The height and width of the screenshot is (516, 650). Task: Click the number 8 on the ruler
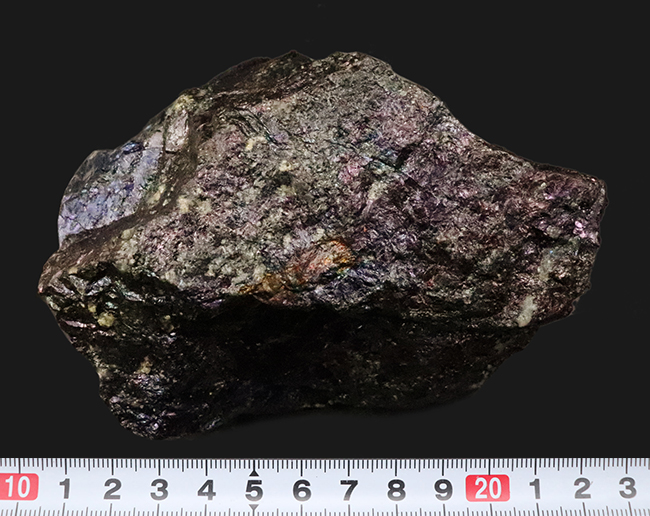coord(396,489)
